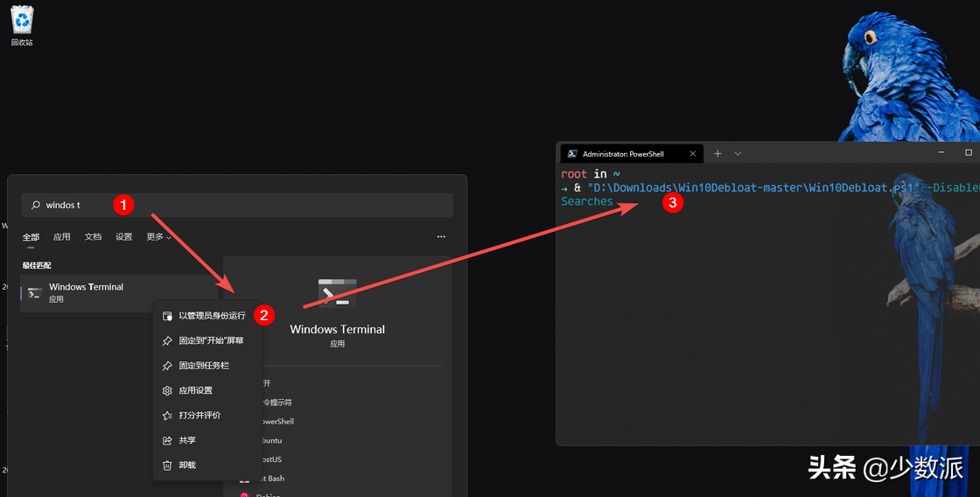Click the Windows Terminal title in the preview pane
980x497 pixels.
pos(338,330)
